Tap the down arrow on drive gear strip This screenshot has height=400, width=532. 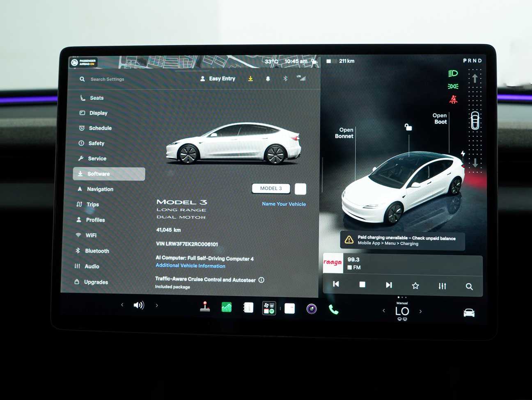coord(475,163)
